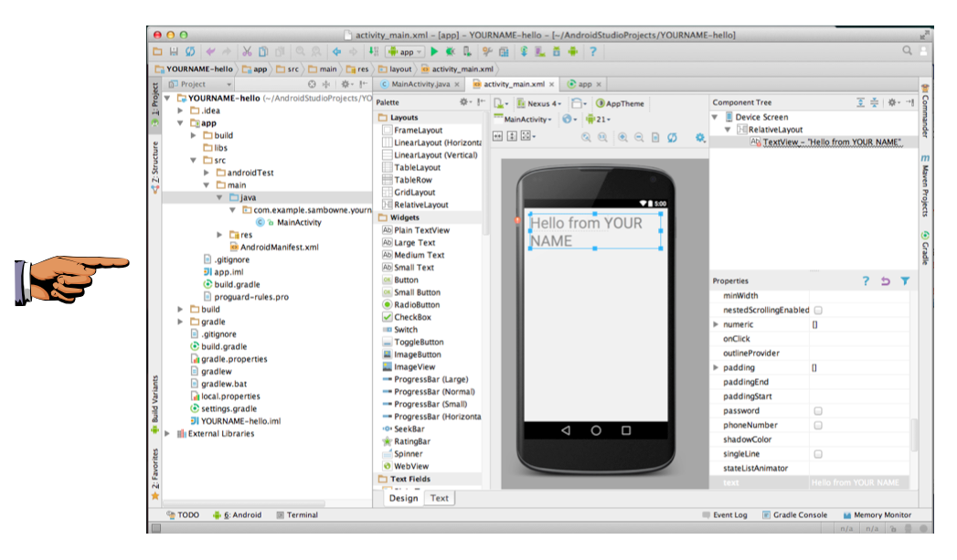Toggle the password property checkbox
The image size is (957, 560).
click(x=818, y=411)
